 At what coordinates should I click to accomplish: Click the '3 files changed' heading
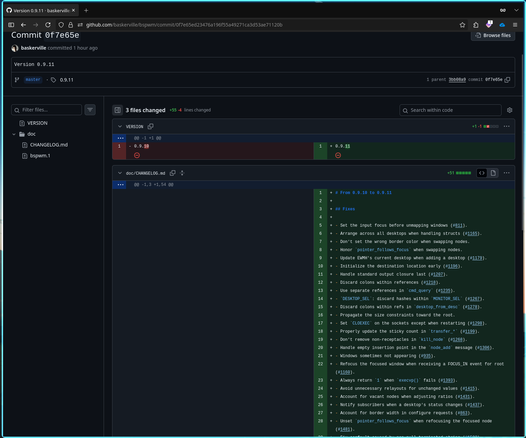click(x=145, y=110)
